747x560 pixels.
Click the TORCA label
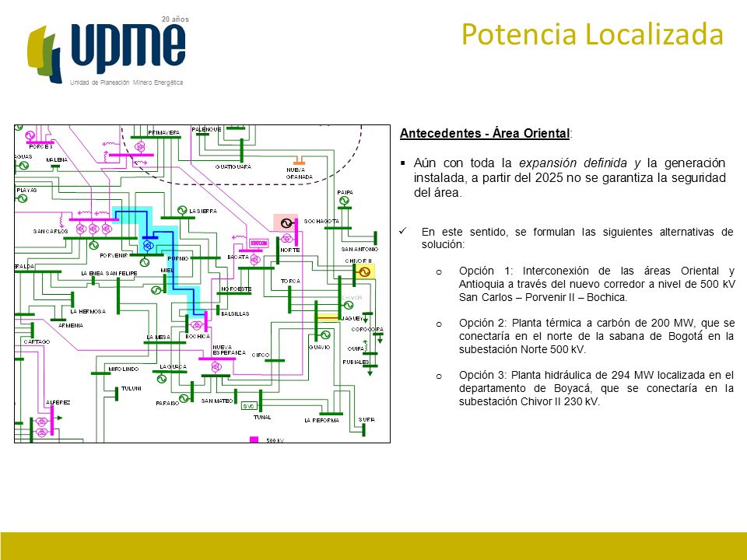point(290,282)
